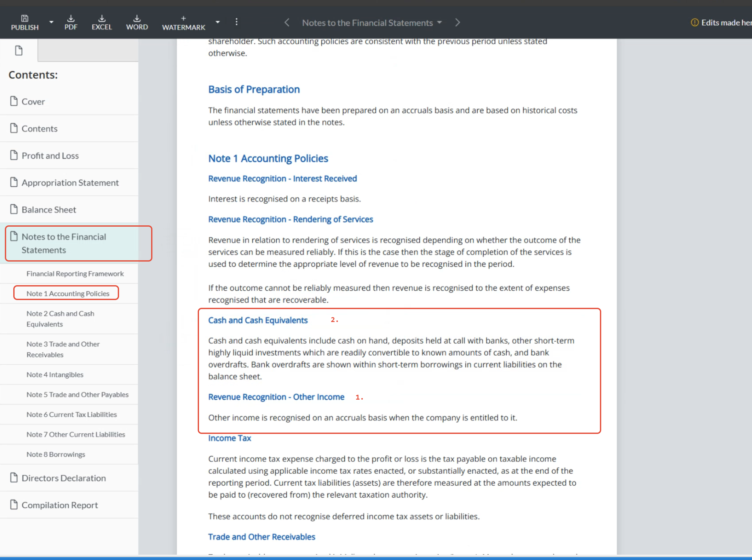Image resolution: width=752 pixels, height=560 pixels.
Task: Expand the Publish dropdown arrow
Action: (51, 22)
